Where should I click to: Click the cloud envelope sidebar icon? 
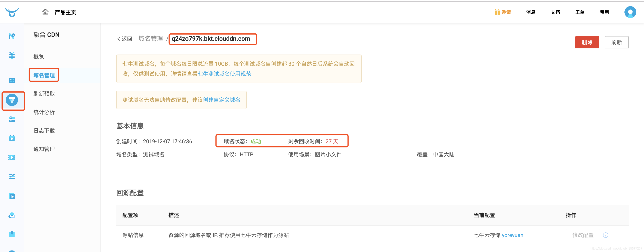12,215
